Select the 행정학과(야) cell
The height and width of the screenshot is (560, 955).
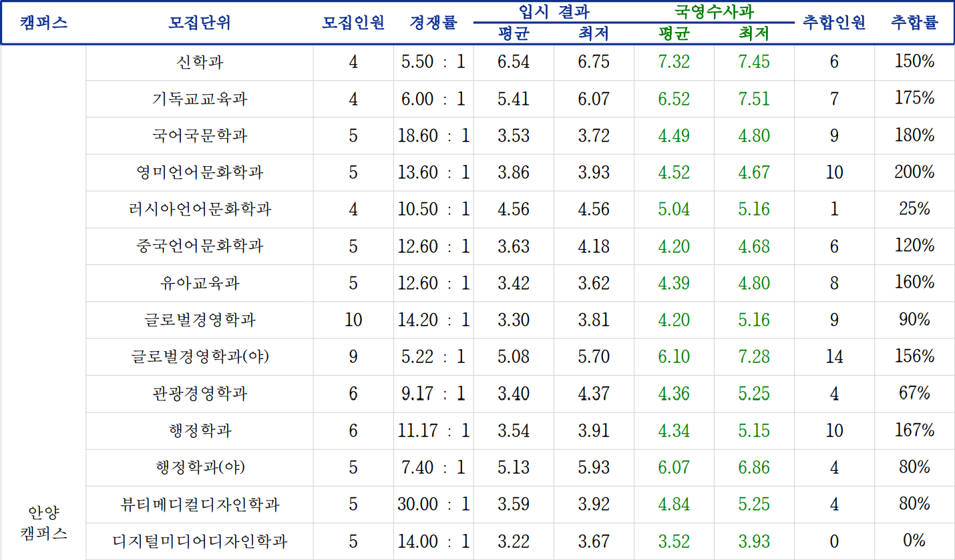(200, 467)
